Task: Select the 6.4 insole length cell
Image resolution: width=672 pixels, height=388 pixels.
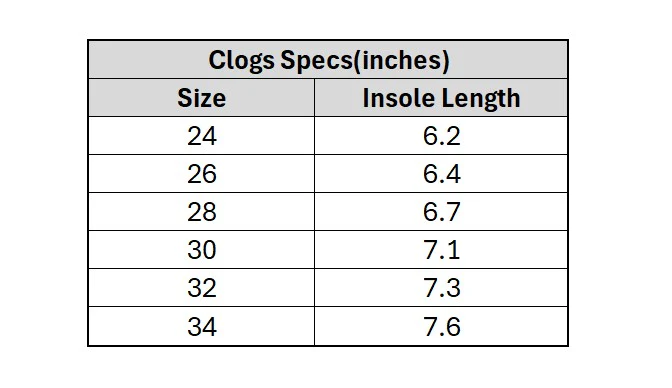Action: 441,174
